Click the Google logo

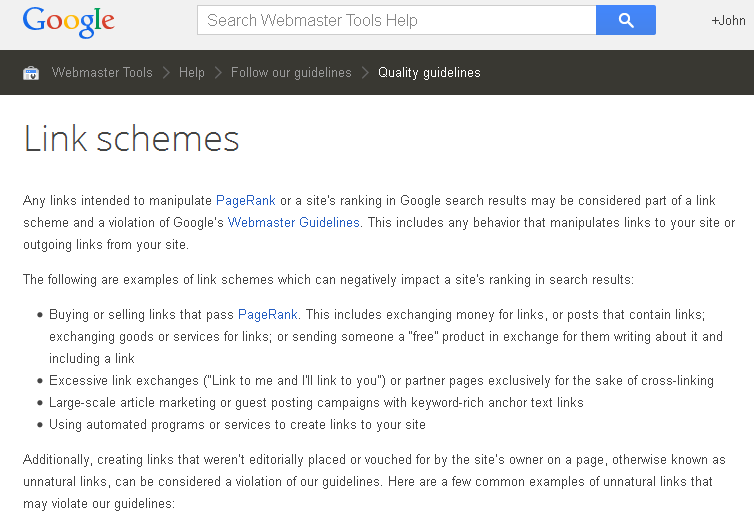coord(68,22)
